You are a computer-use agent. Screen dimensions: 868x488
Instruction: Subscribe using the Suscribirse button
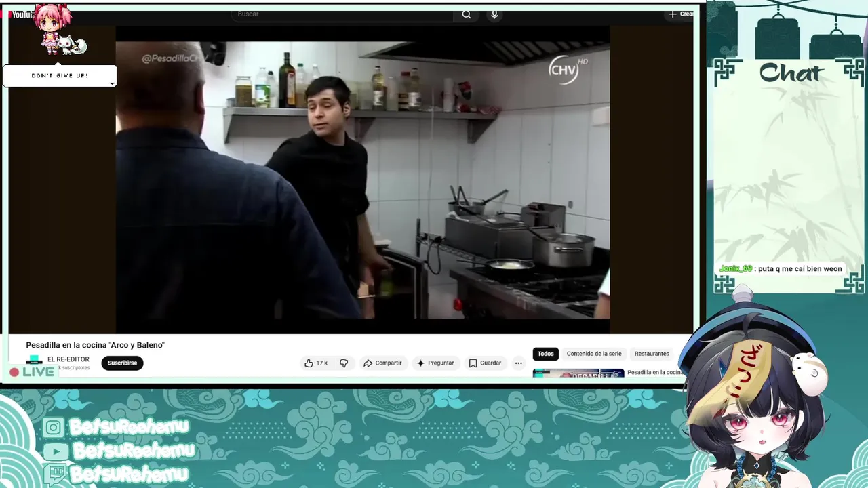click(x=122, y=363)
